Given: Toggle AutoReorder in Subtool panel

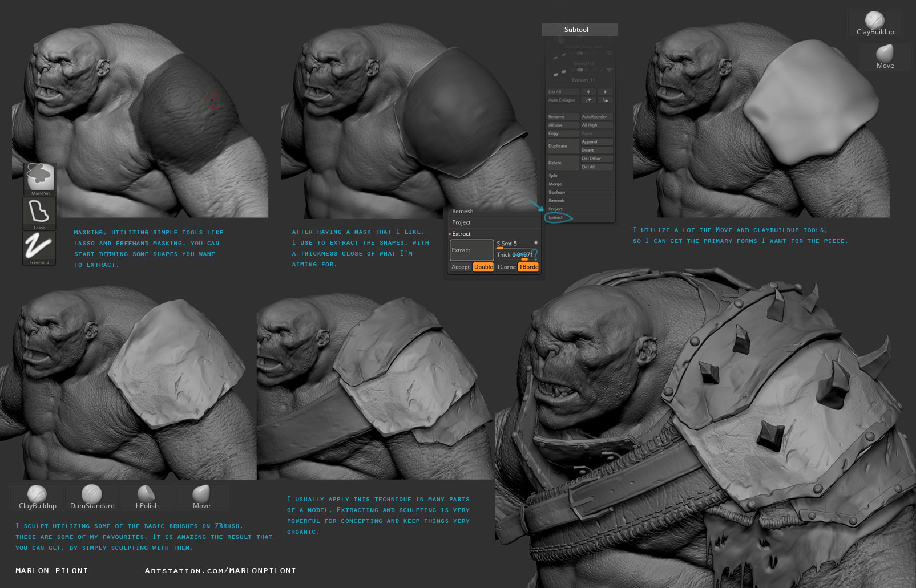Looking at the screenshot, I should coord(597,117).
